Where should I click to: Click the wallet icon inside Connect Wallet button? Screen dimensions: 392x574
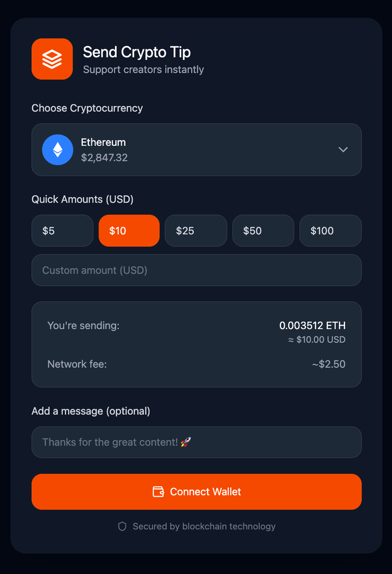[x=158, y=491]
